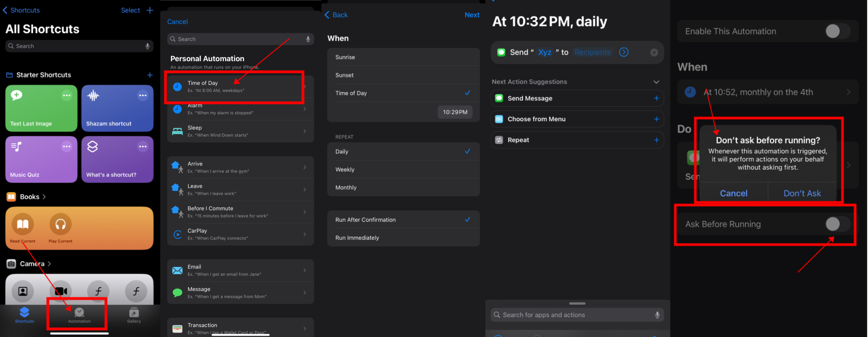
Task: Choose the Alarm automation trigger
Action: pyautogui.click(x=240, y=109)
